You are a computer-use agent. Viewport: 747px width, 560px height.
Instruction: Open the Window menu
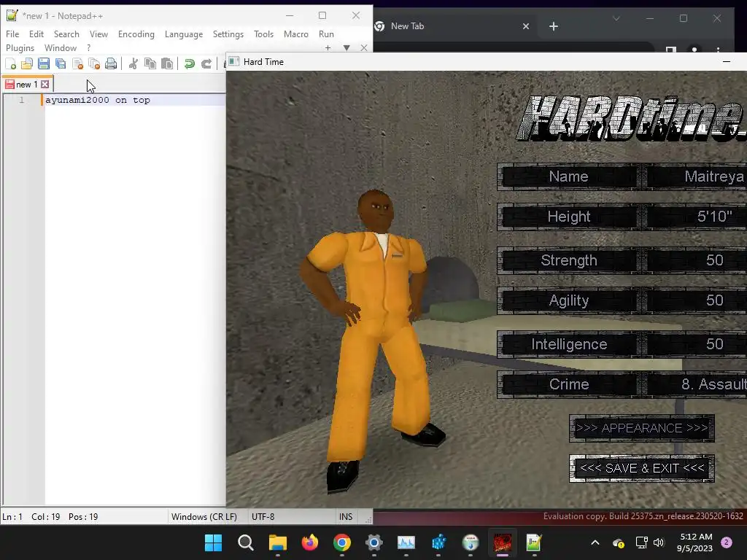tap(61, 48)
